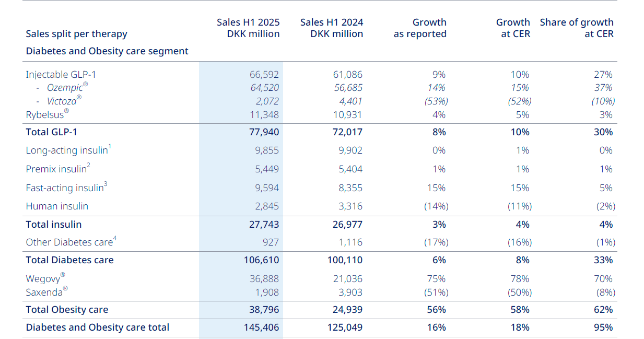Select the 'Saxenda' row label

tap(47, 293)
